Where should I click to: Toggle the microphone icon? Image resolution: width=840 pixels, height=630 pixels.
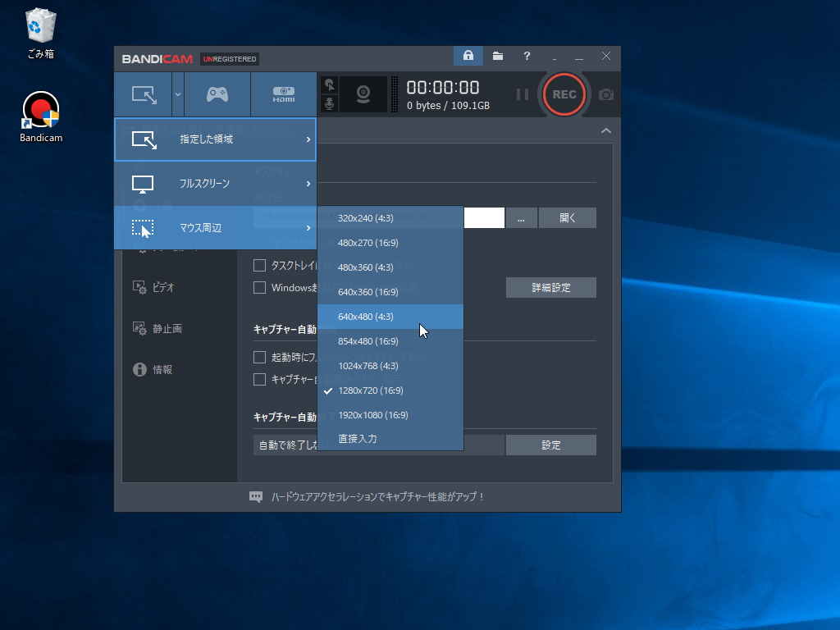pos(330,103)
